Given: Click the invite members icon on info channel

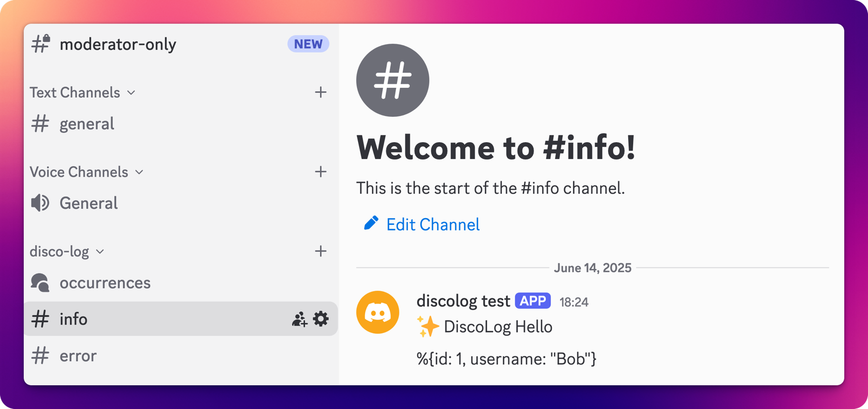Looking at the screenshot, I should 299,319.
